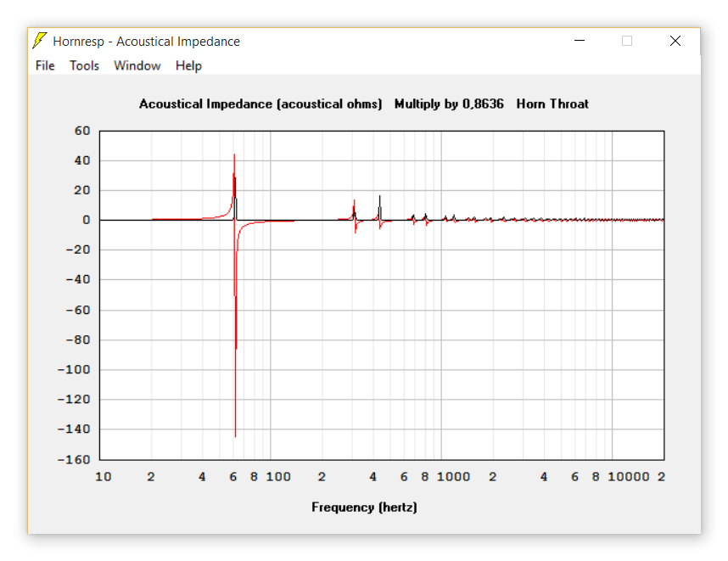Click the red peak near 300 Hz
The height and width of the screenshot is (561, 728).
coord(355,209)
